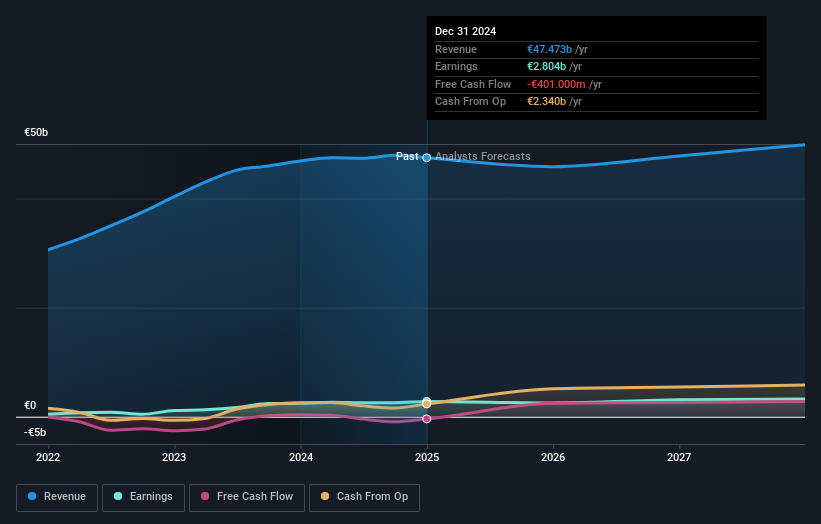Screen dimensions: 821x524
Task: Toggle the Free Cash Flow legend
Action: tap(247, 497)
